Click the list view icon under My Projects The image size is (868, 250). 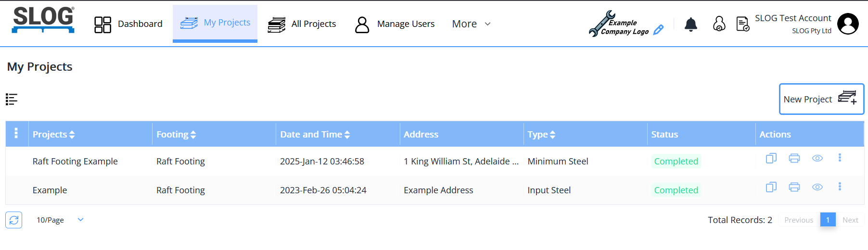pyautogui.click(x=12, y=100)
